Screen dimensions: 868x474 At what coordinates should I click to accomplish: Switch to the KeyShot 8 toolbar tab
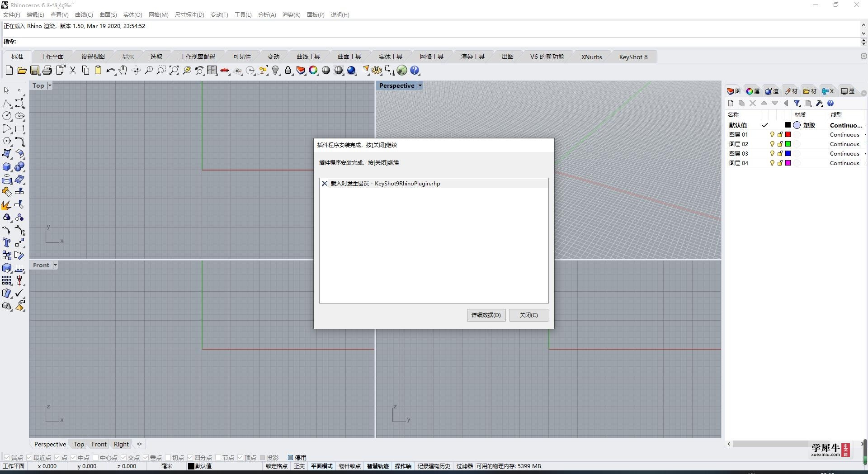click(633, 57)
